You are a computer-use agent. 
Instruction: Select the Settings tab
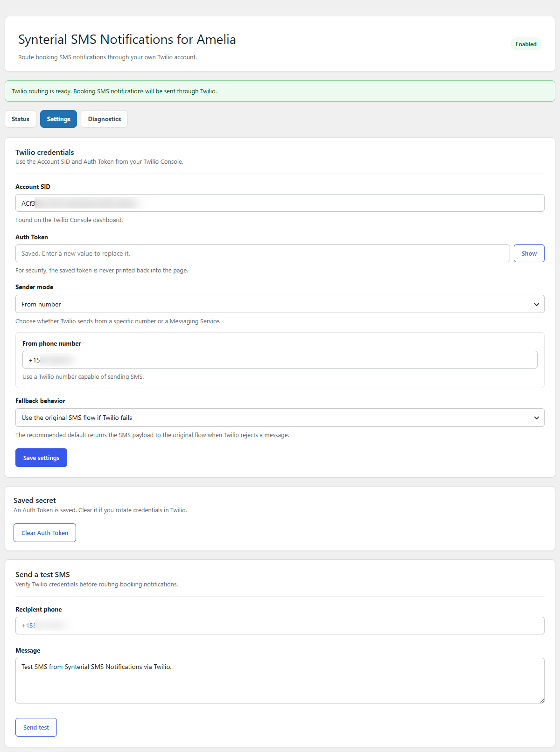[x=58, y=119]
